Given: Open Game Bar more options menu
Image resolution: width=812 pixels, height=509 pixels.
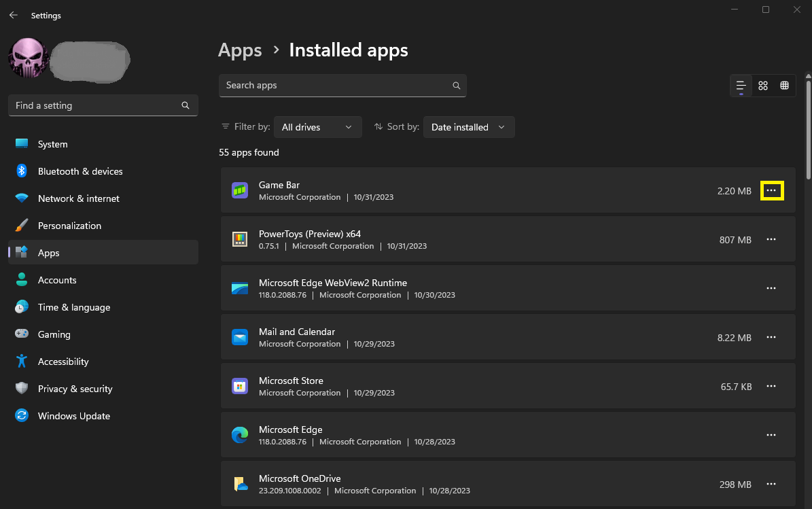Looking at the screenshot, I should (771, 191).
